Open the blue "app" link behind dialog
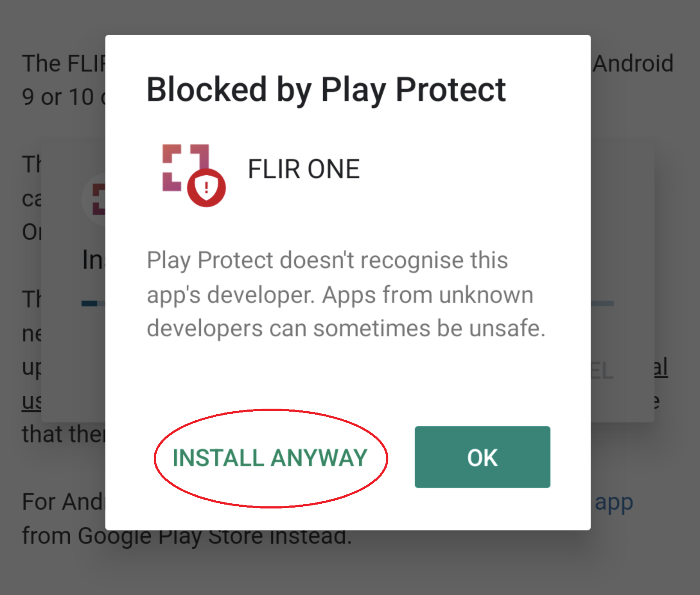This screenshot has width=700, height=595. [614, 502]
